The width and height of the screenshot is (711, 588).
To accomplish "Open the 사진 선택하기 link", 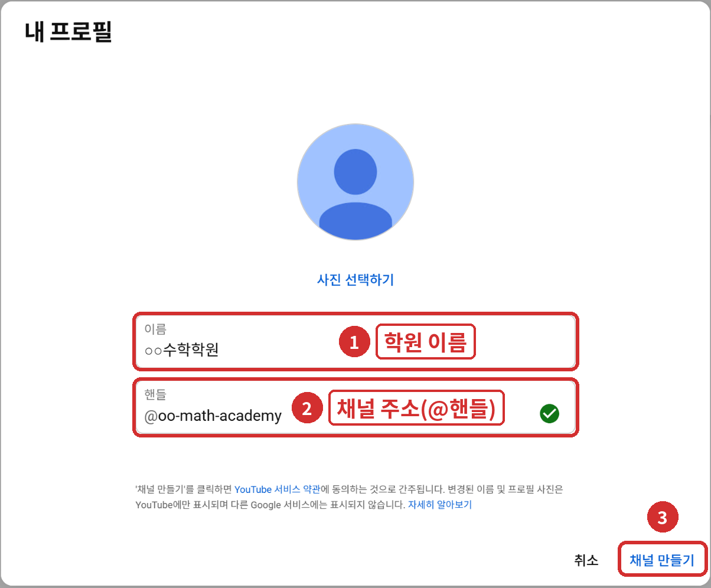I will (355, 280).
